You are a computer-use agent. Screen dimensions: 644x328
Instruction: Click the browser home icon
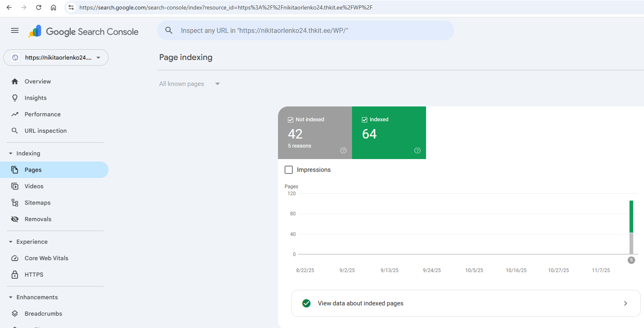(53, 7)
